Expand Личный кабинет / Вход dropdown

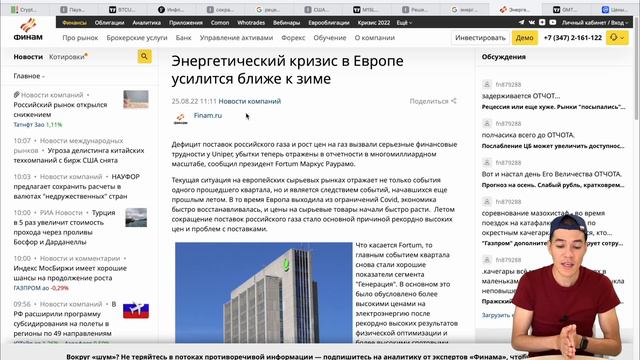[595, 22]
